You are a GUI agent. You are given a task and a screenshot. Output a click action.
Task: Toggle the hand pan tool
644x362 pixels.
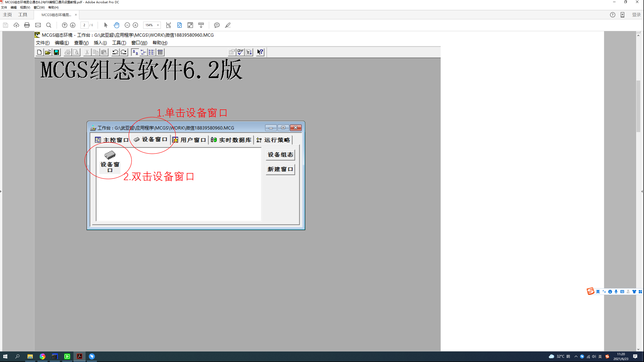click(x=117, y=25)
